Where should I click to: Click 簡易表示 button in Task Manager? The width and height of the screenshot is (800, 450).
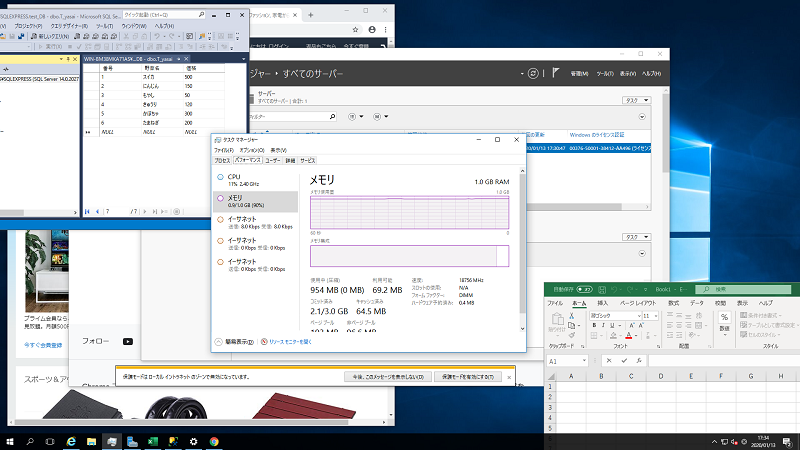point(237,341)
